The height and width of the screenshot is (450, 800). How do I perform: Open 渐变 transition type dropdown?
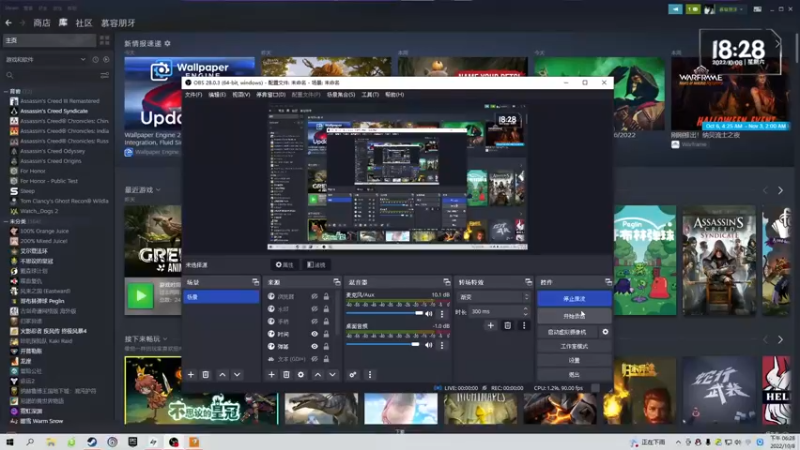(x=494, y=297)
